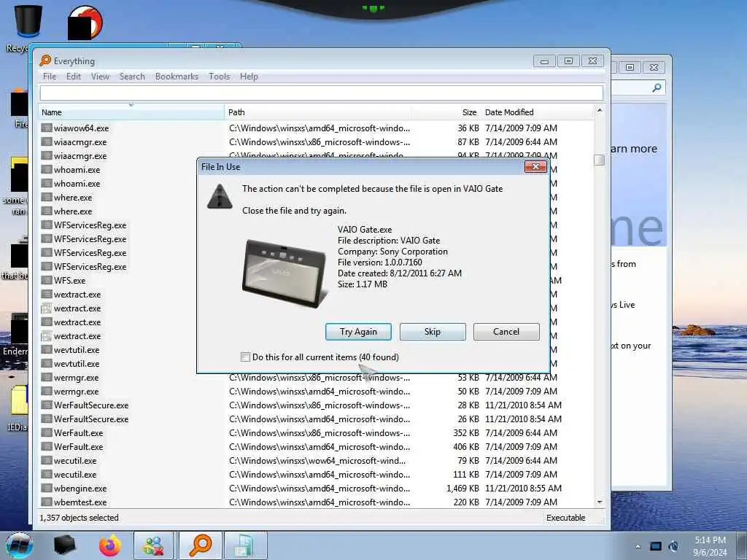Image resolution: width=747 pixels, height=560 pixels.
Task: Open the Bookmarks menu
Action: point(177,76)
